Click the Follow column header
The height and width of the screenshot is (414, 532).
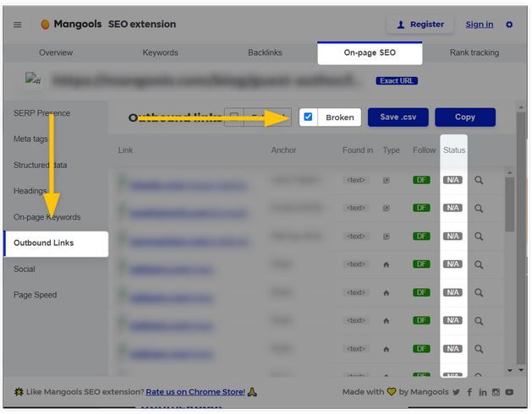pos(424,150)
